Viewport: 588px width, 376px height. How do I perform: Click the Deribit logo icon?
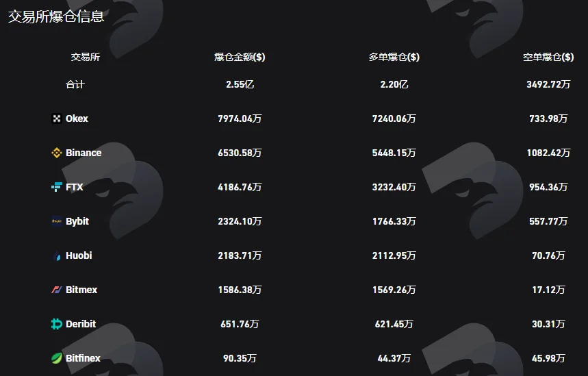click(x=57, y=324)
